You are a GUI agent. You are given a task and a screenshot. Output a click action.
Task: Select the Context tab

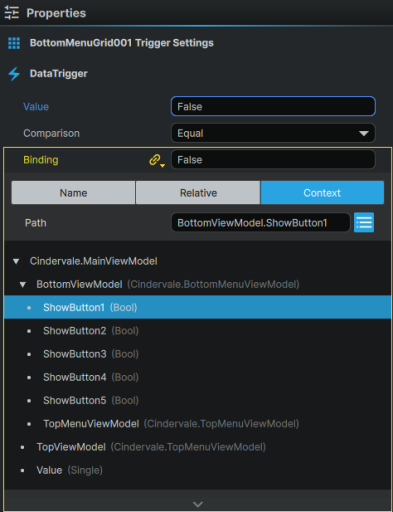pyautogui.click(x=322, y=193)
